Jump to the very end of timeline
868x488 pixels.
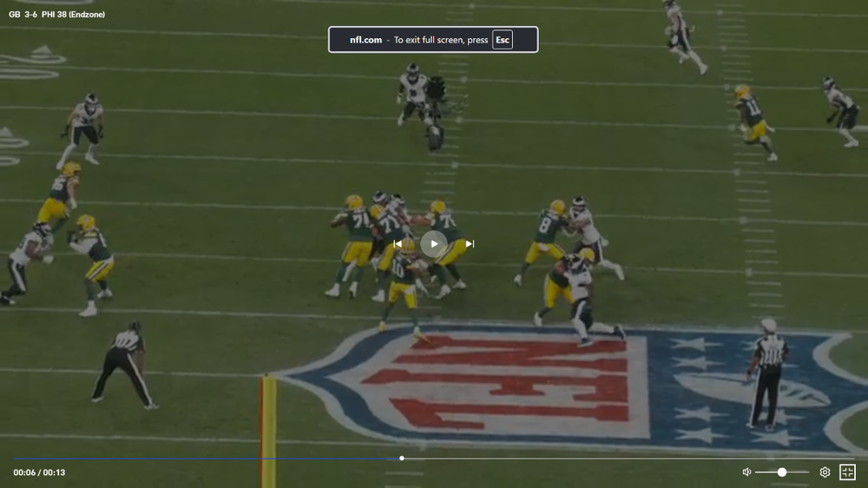pyautogui.click(x=852, y=458)
